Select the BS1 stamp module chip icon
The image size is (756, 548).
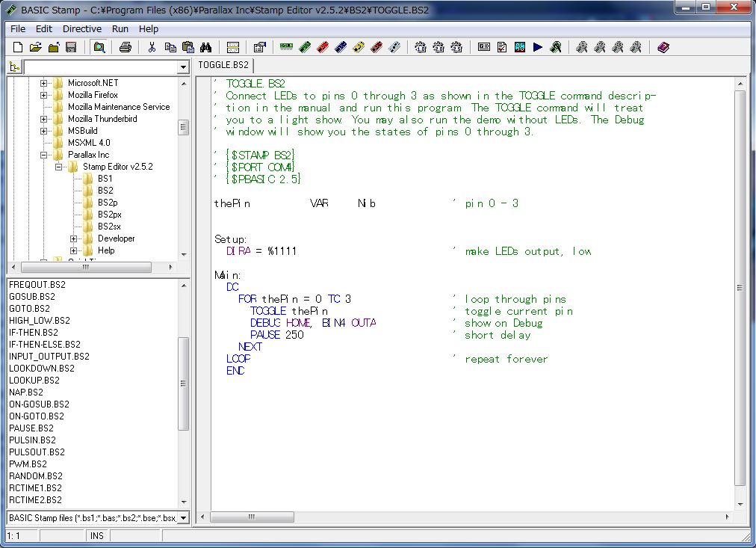click(286, 47)
